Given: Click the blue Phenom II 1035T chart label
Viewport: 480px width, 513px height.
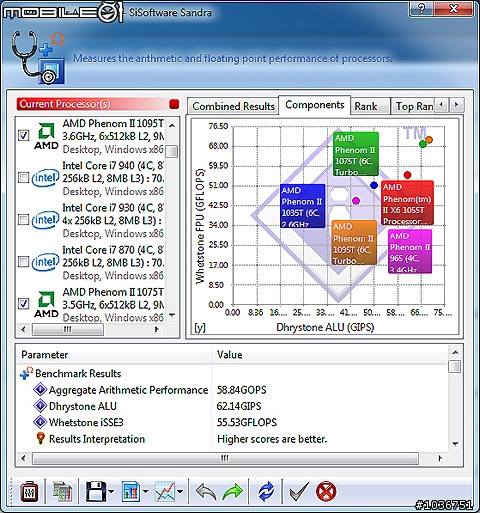Looking at the screenshot, I should [302, 206].
